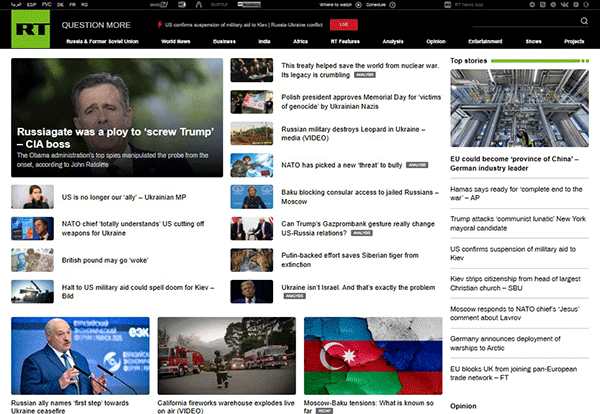Open the India section

264,41
